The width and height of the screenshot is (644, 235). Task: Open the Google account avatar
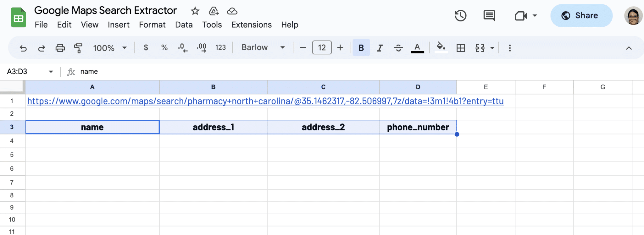[633, 16]
